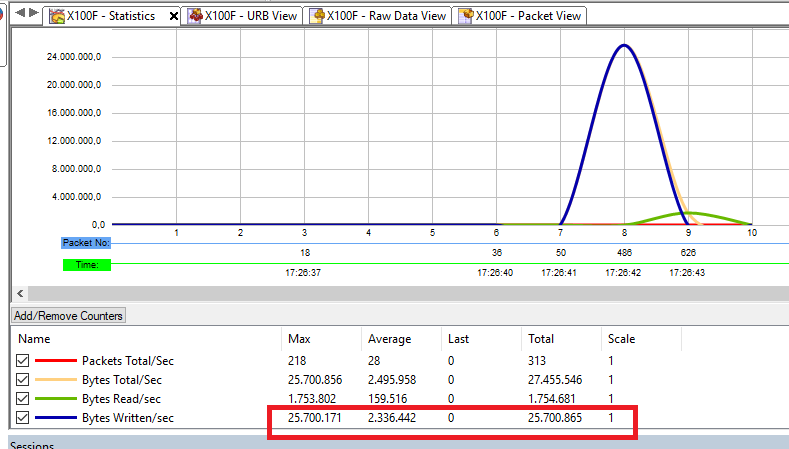Screen dimensions: 789x449
Task: Sort counters by the Max column header
Action: coord(298,339)
